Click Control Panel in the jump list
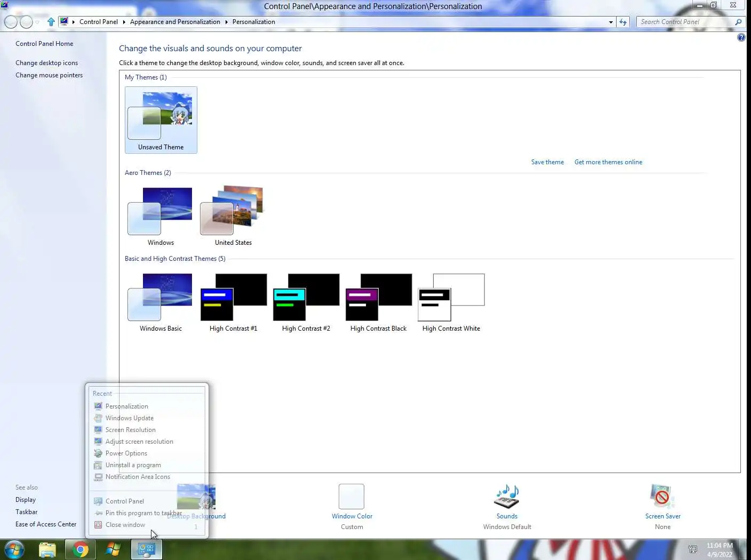Viewport: 751px width, 560px height. pyautogui.click(x=147, y=501)
